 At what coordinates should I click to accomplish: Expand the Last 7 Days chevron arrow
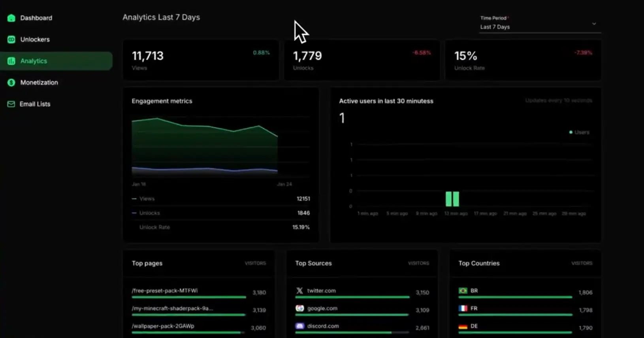[x=594, y=24]
